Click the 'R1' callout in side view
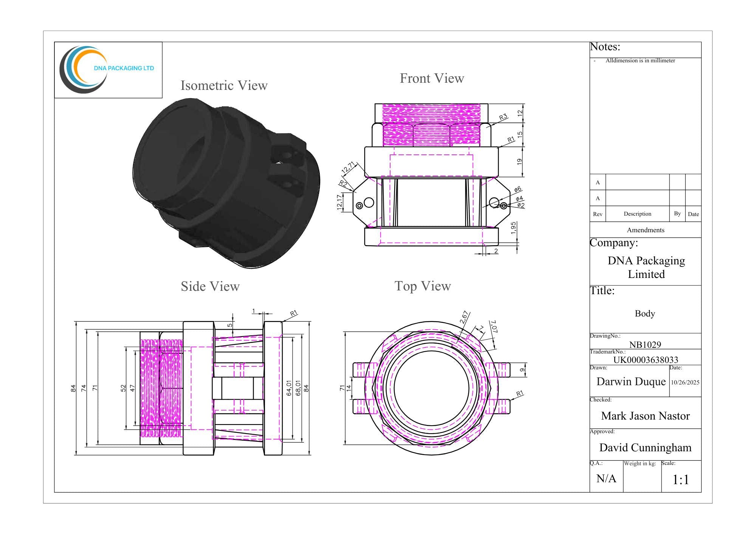The image size is (756, 534). pyautogui.click(x=294, y=313)
